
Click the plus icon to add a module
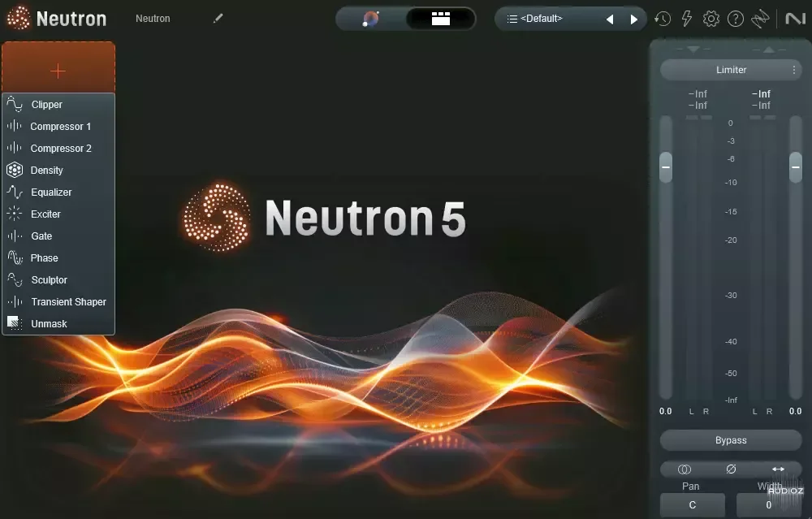pyautogui.click(x=58, y=71)
